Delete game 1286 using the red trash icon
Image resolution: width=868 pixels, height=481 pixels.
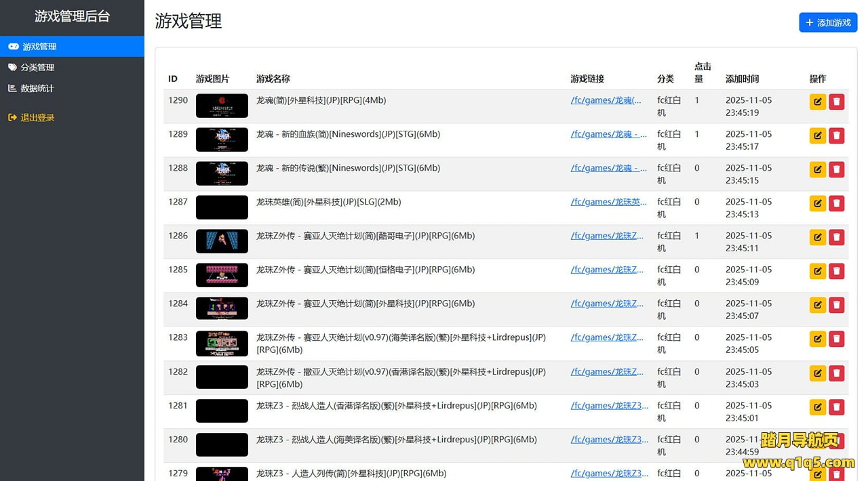tap(836, 237)
